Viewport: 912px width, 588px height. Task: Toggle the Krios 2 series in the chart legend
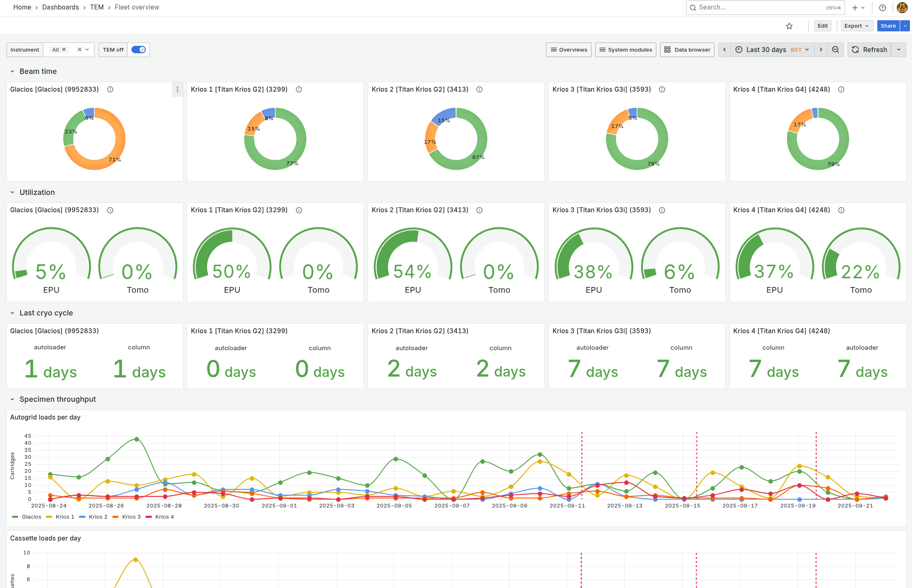coord(98,517)
